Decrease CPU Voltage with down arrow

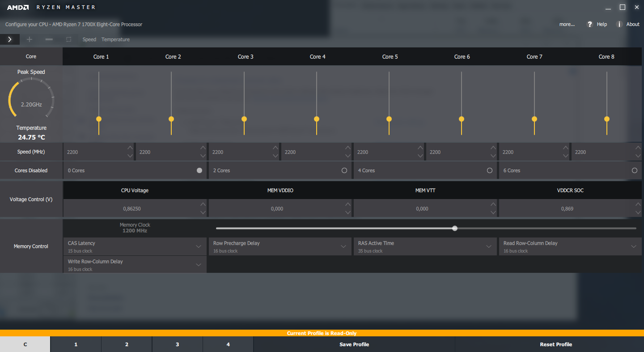pos(203,212)
